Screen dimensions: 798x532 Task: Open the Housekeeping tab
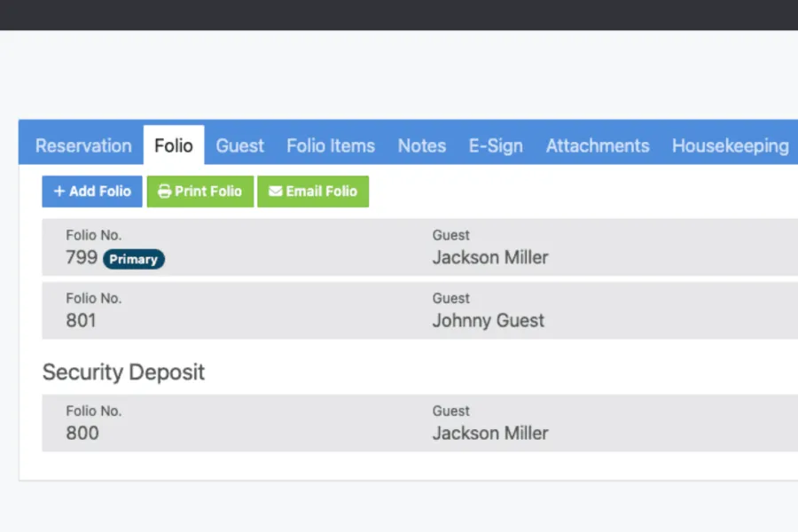(730, 146)
